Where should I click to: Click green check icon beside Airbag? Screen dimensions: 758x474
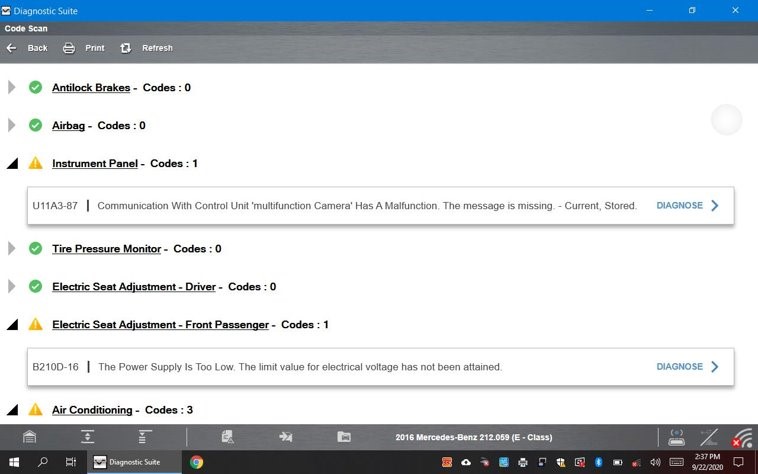point(35,126)
